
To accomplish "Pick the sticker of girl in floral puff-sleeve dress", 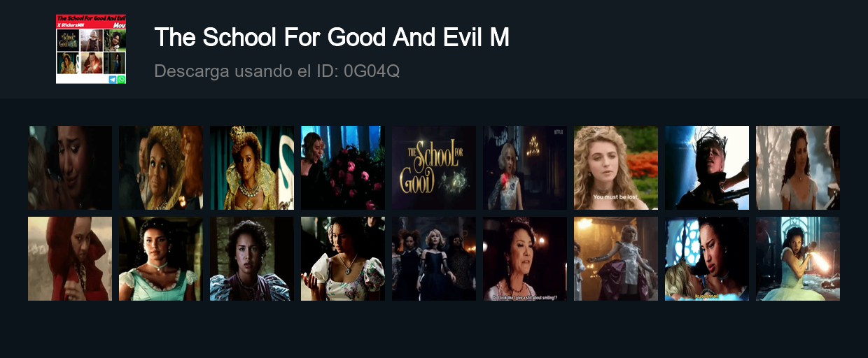I will pyautogui.click(x=343, y=259).
